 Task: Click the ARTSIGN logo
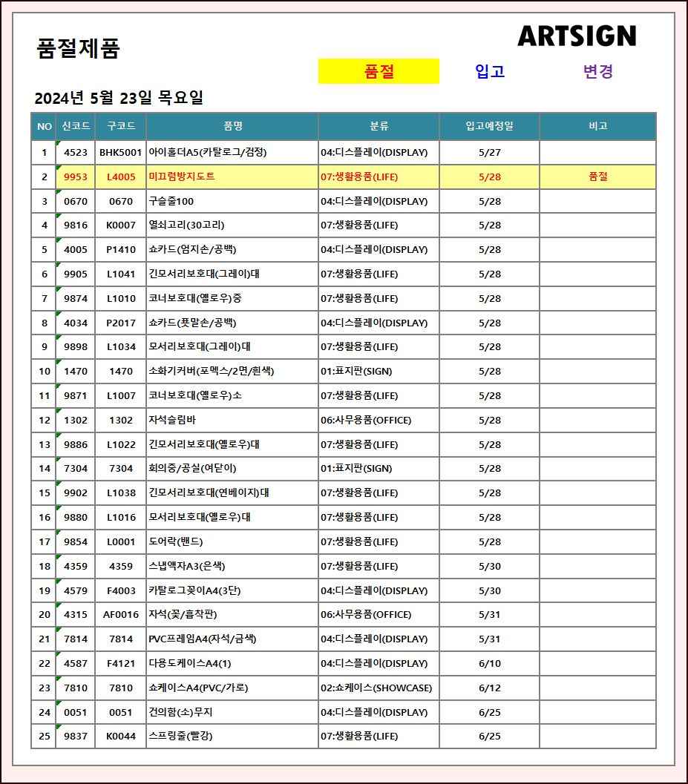(577, 36)
